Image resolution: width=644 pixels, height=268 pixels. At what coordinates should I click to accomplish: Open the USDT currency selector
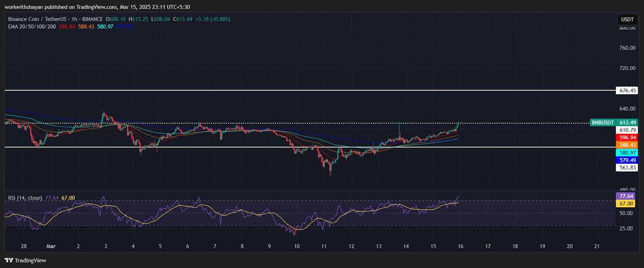[x=627, y=19]
